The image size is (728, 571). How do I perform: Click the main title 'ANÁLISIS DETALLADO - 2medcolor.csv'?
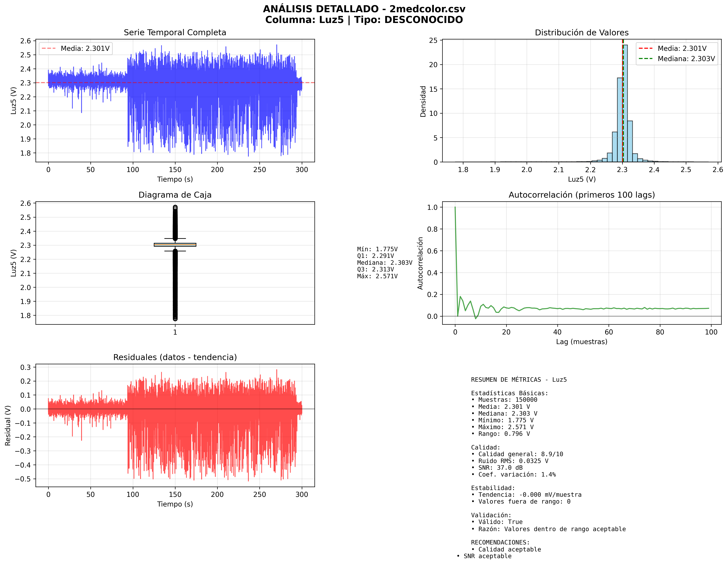pyautogui.click(x=364, y=9)
